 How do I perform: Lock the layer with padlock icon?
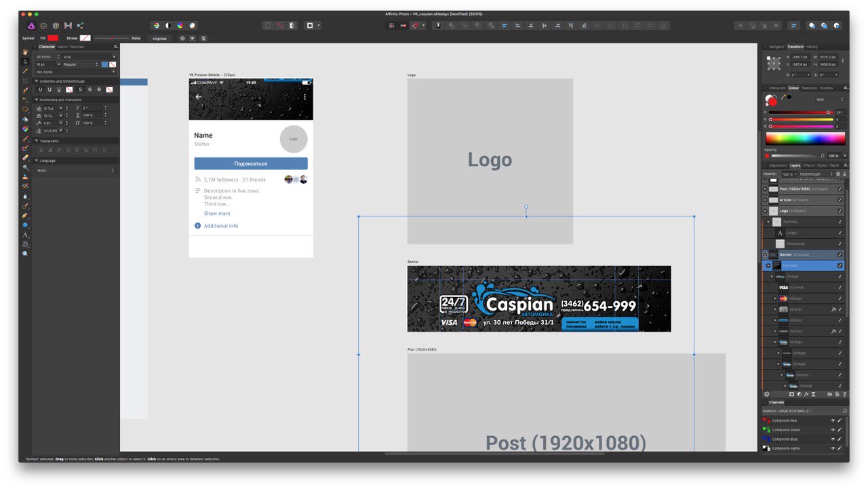click(x=844, y=174)
